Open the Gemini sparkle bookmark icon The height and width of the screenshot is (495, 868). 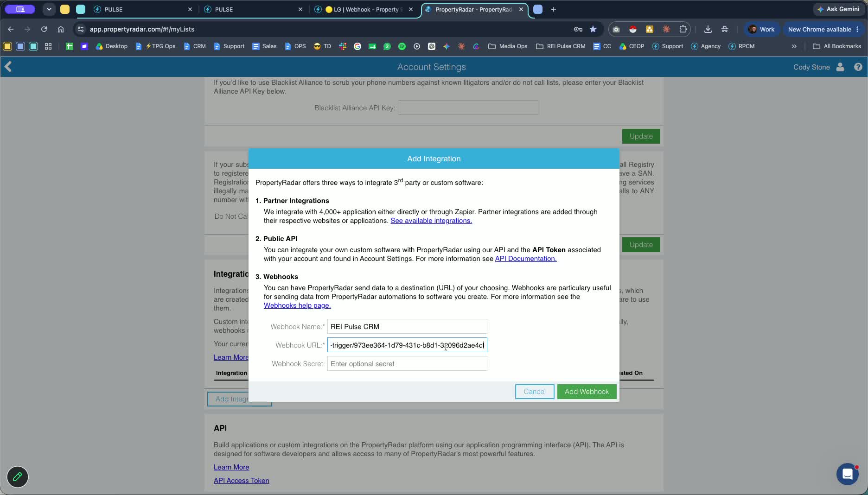(x=447, y=46)
